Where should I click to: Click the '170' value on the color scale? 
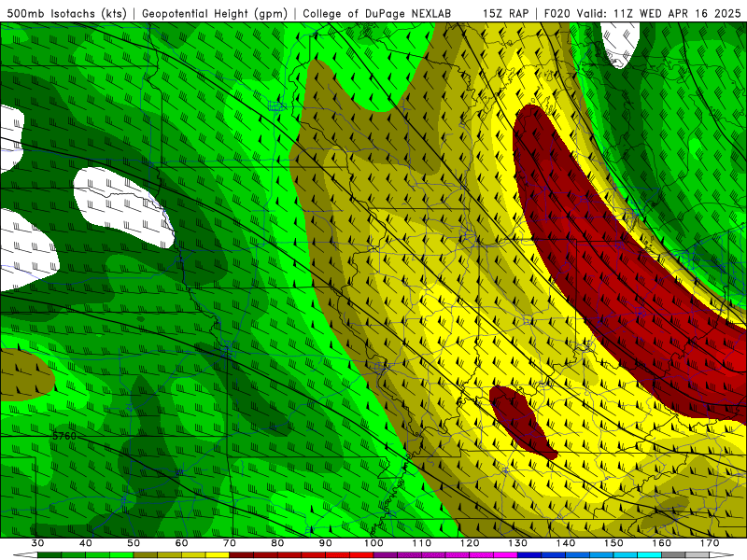(710, 543)
